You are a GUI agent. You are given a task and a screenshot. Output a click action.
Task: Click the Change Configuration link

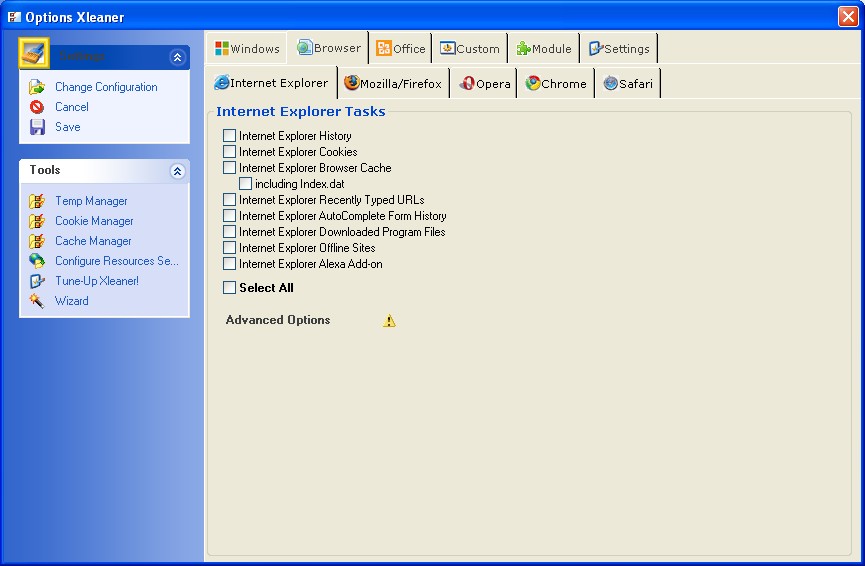[x=106, y=87]
